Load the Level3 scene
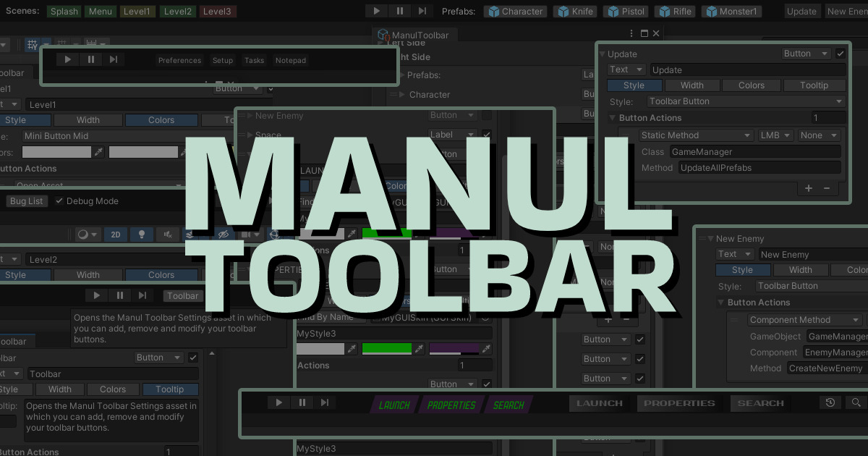This screenshot has height=456, width=868. tap(217, 12)
